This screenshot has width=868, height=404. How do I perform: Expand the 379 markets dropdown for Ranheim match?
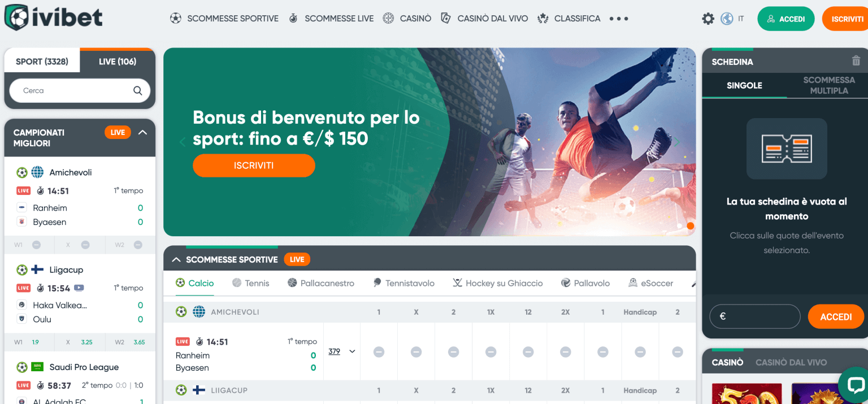click(342, 351)
